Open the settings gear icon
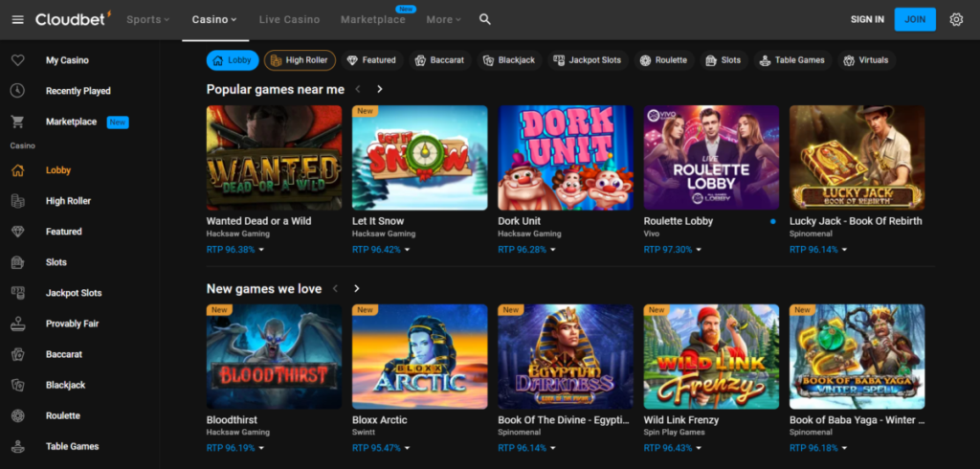The height and width of the screenshot is (469, 980). pos(956,19)
